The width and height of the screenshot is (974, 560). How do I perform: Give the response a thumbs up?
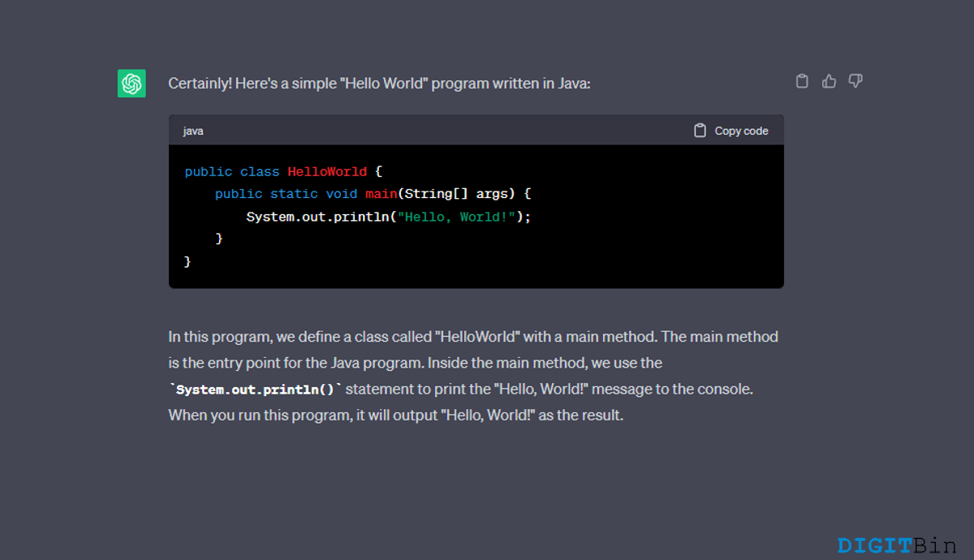[x=829, y=81]
